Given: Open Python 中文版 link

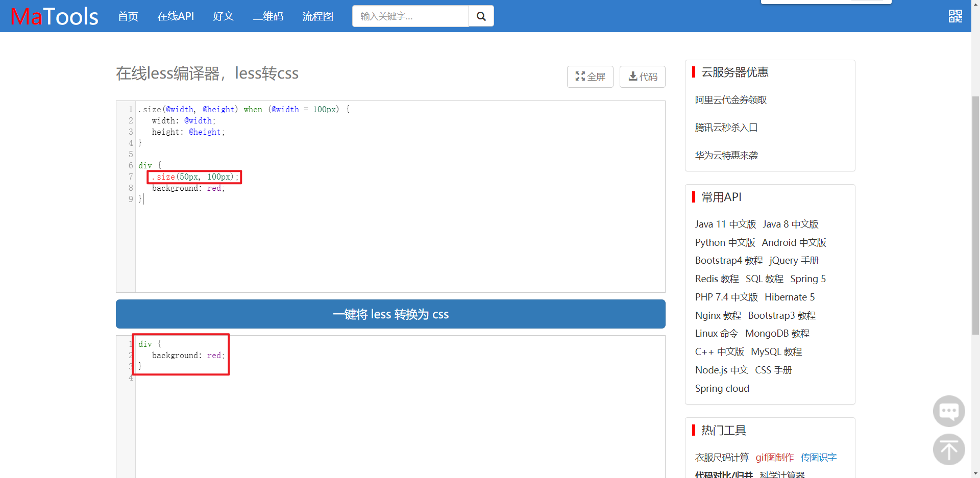Looking at the screenshot, I should tap(725, 242).
